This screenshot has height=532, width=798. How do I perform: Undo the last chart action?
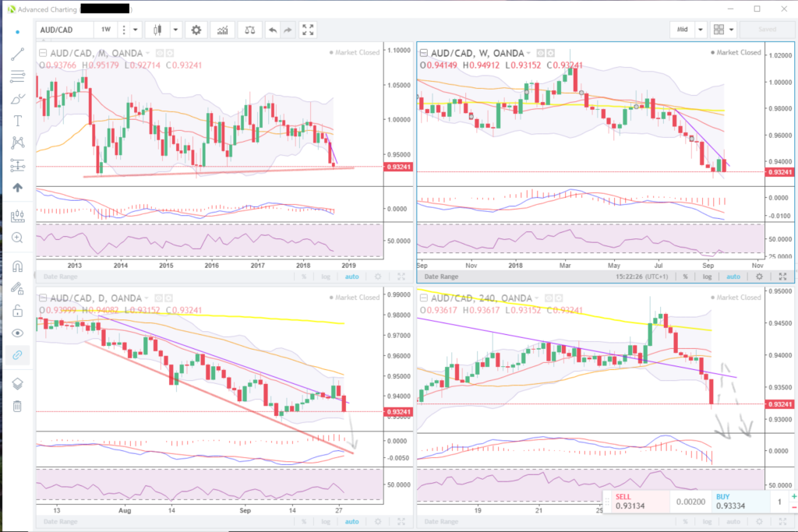click(272, 30)
